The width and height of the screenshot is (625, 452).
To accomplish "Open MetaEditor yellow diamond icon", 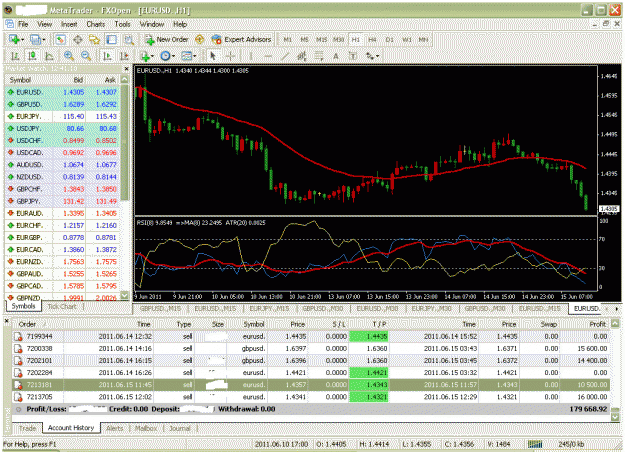I will pos(200,39).
